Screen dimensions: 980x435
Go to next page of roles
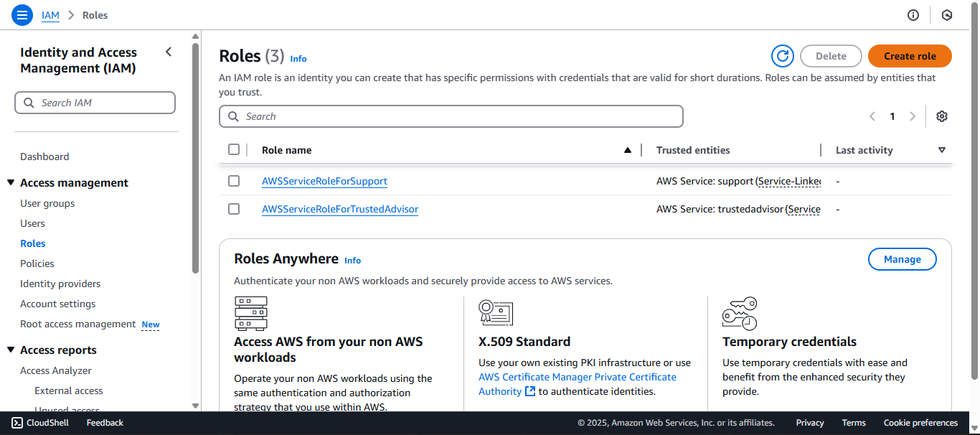913,116
